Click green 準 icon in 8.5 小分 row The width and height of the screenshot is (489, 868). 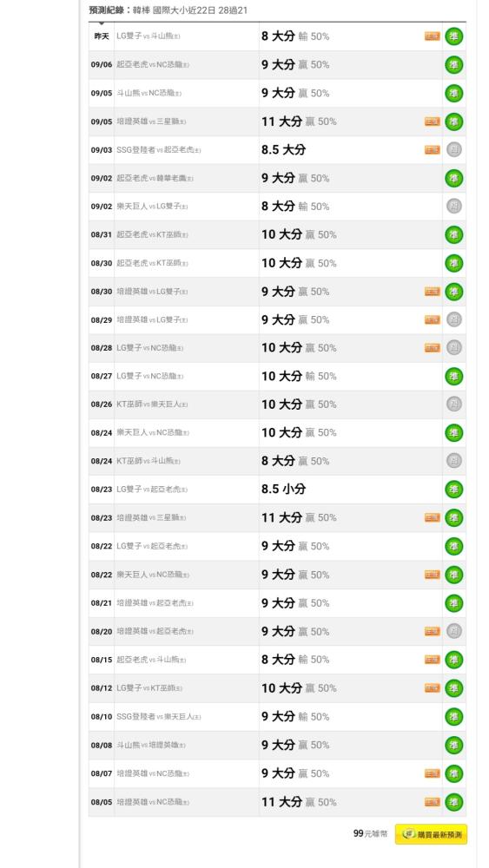tap(453, 490)
